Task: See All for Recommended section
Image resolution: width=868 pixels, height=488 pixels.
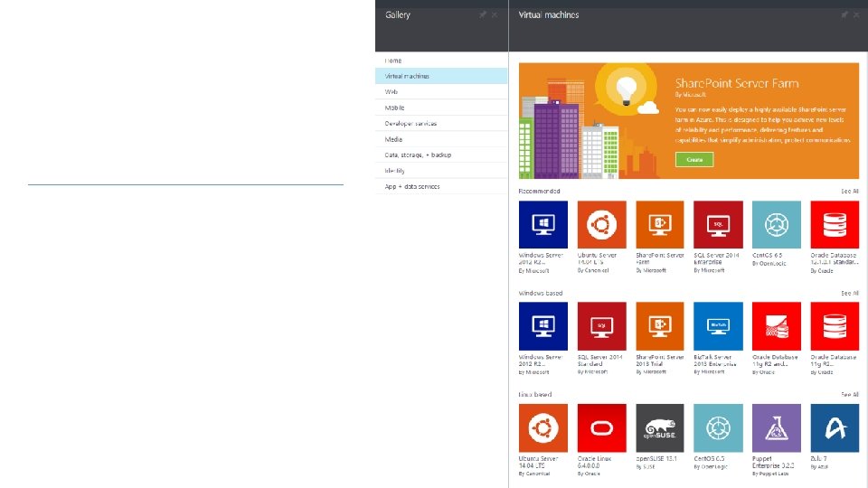Action: tap(850, 192)
